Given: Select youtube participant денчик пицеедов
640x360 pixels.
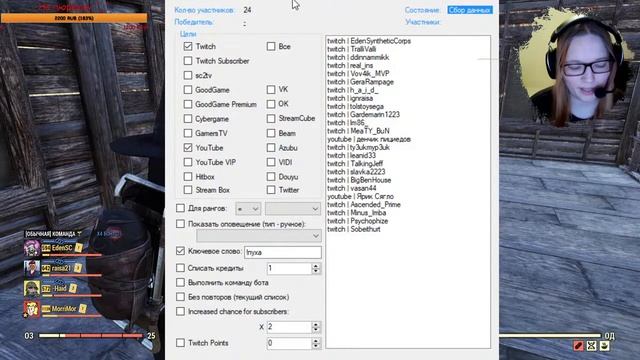Looking at the screenshot, I should coord(369,139).
